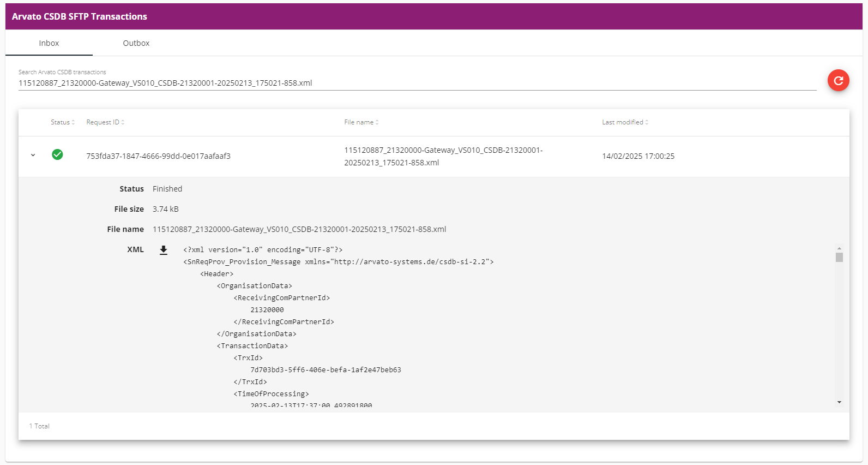Screen dimensions: 868x465
Task: Click the 3.74 kB file size value
Action: [166, 209]
